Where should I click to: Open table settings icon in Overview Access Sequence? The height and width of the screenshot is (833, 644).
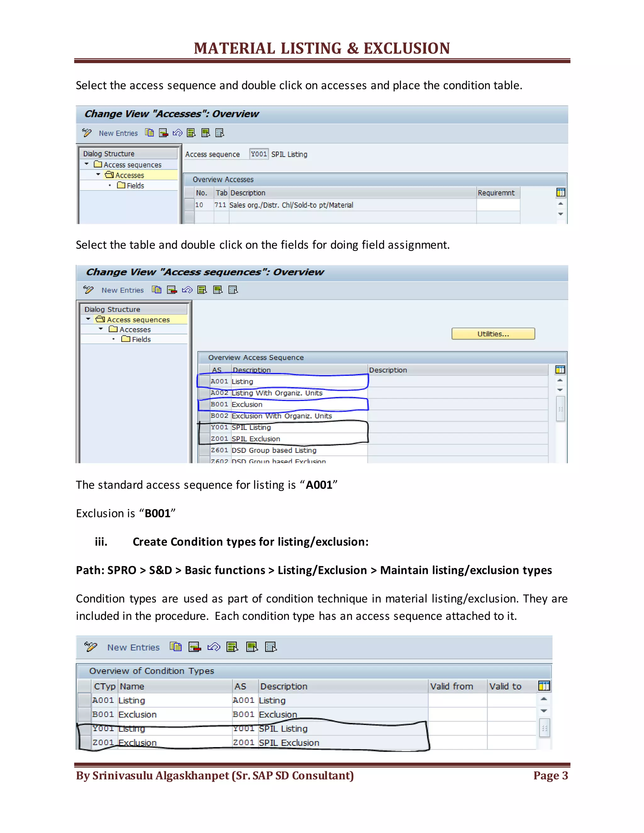tap(560, 370)
